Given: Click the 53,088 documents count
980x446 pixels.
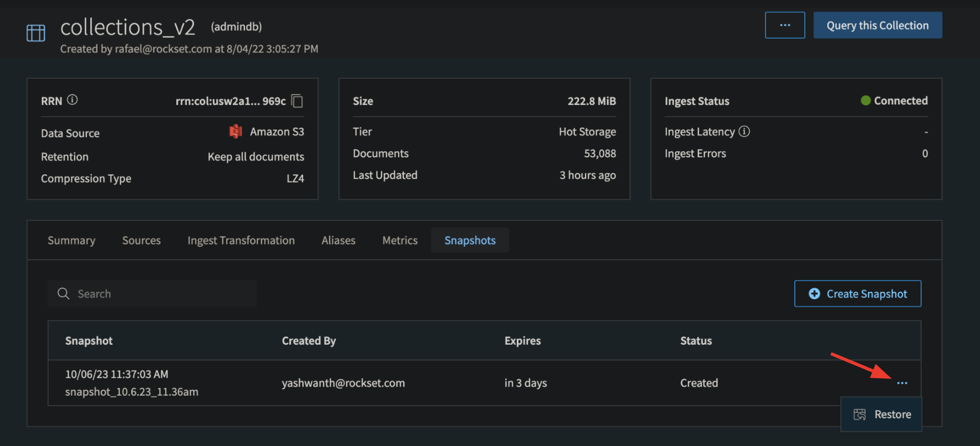Looking at the screenshot, I should 600,154.
